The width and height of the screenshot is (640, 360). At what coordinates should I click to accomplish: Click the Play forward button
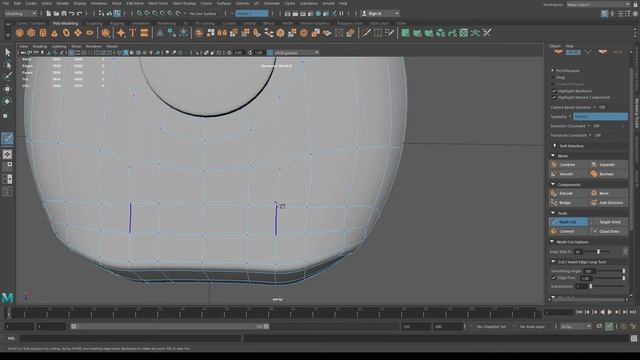tap(610, 312)
